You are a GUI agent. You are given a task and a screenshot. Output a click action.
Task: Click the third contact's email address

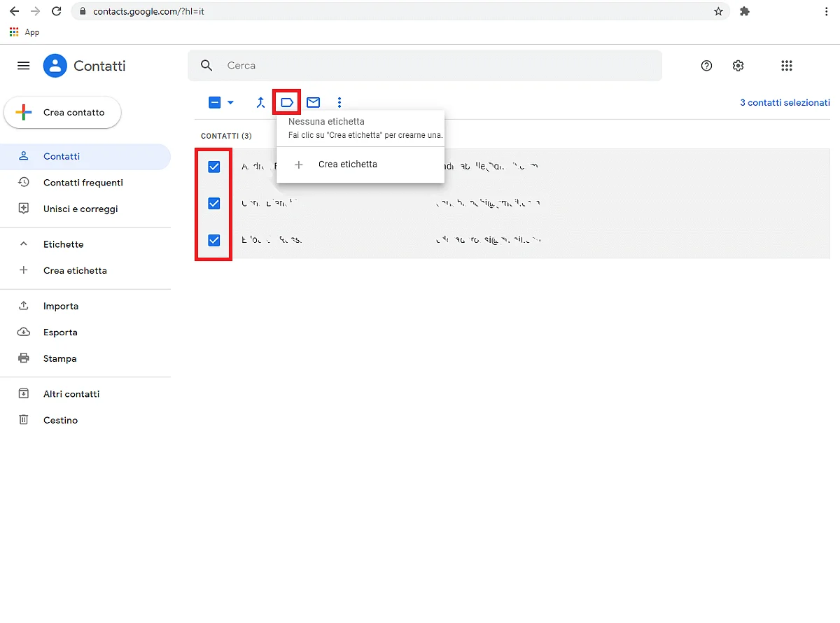487,240
